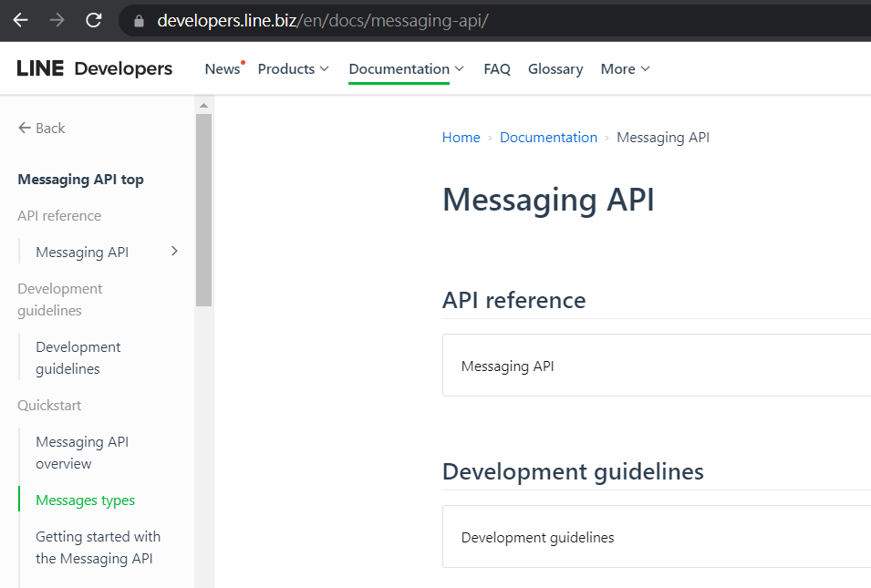Open the More dropdown menu
This screenshot has height=588, width=871.
pos(625,69)
